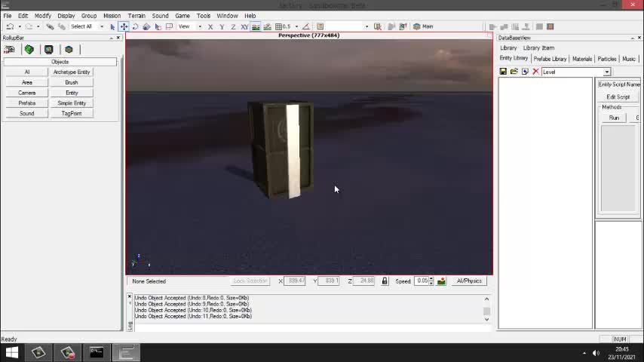Open the Redo history dropdown arrow

pos(38,26)
